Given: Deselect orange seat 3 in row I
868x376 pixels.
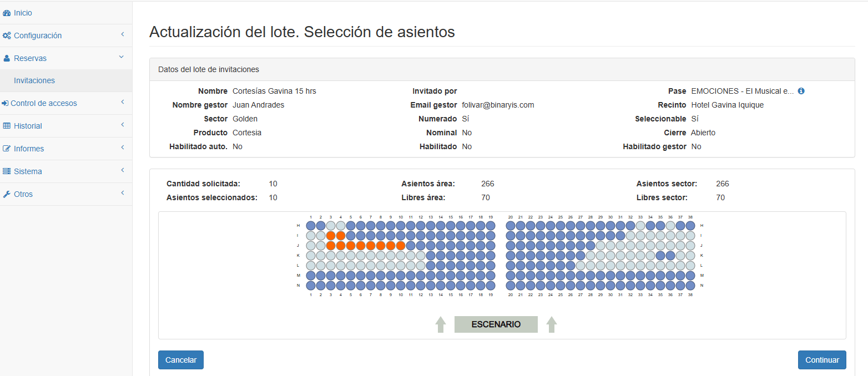Looking at the screenshot, I should point(331,236).
